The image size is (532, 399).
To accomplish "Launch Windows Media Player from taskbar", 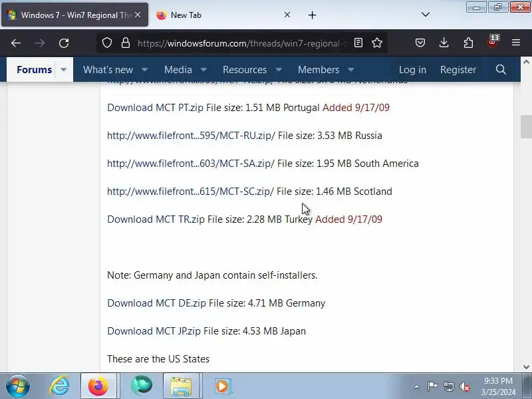I will point(223,386).
